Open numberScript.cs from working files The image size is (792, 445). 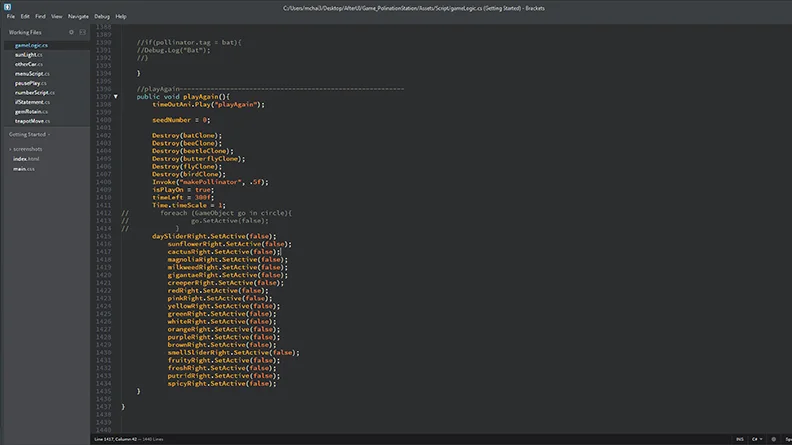point(35,92)
